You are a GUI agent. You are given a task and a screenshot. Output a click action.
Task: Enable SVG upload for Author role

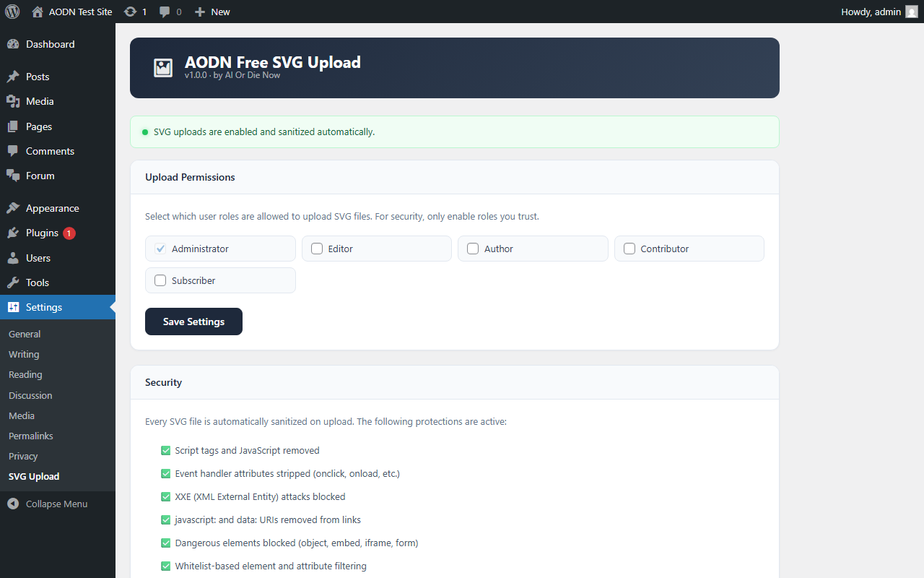(473, 249)
